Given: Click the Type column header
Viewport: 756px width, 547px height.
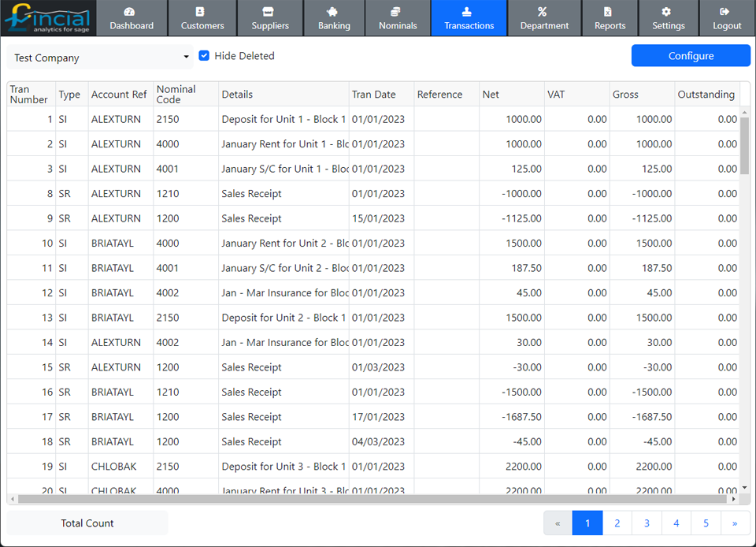Looking at the screenshot, I should (72, 94).
